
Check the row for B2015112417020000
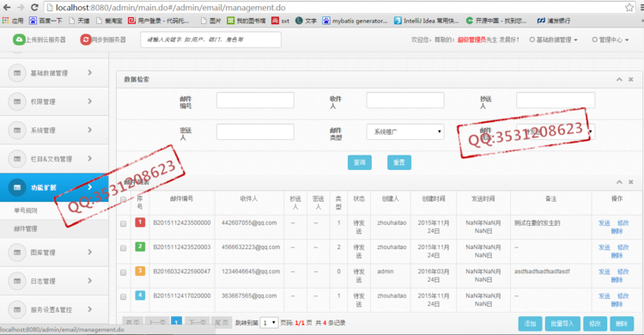point(123,296)
